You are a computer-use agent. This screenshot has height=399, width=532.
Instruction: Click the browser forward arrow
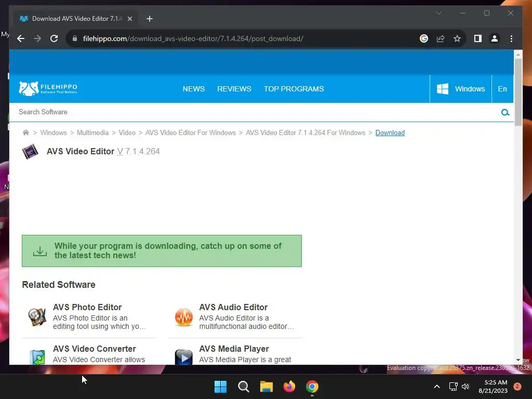[37, 38]
